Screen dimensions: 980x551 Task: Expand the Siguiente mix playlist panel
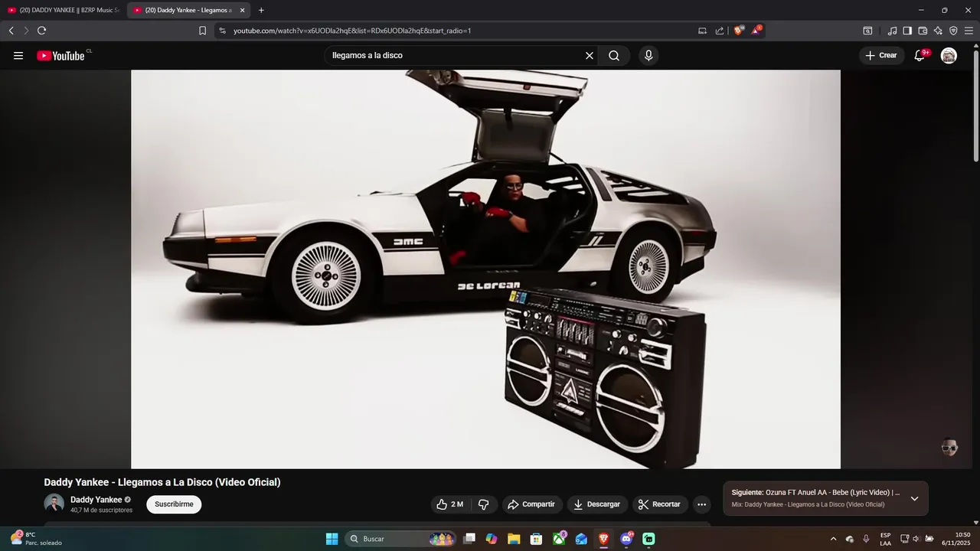914,498
